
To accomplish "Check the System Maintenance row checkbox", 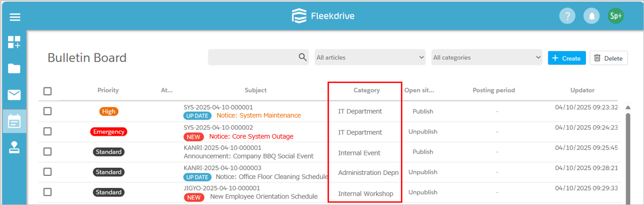I will [47, 111].
